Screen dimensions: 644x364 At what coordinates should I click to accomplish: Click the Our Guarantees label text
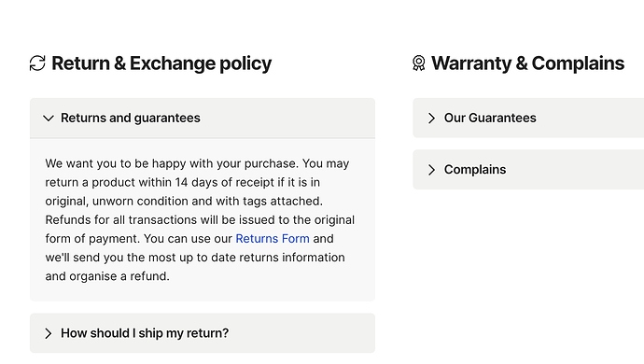tap(490, 118)
